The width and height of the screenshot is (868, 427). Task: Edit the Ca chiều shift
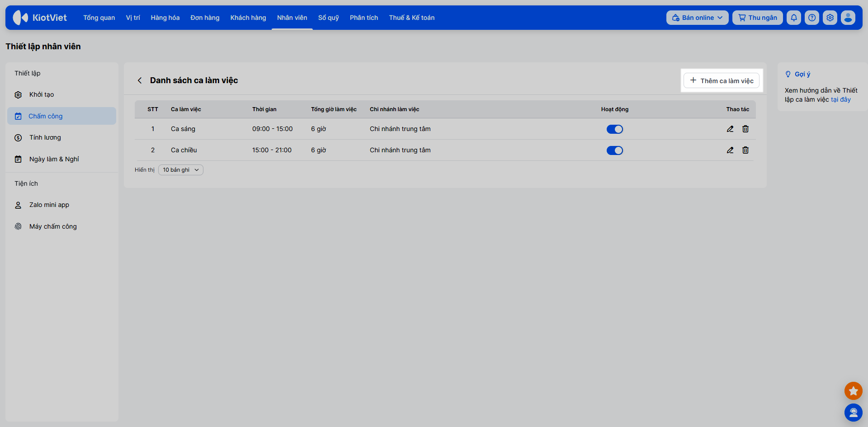coord(730,150)
